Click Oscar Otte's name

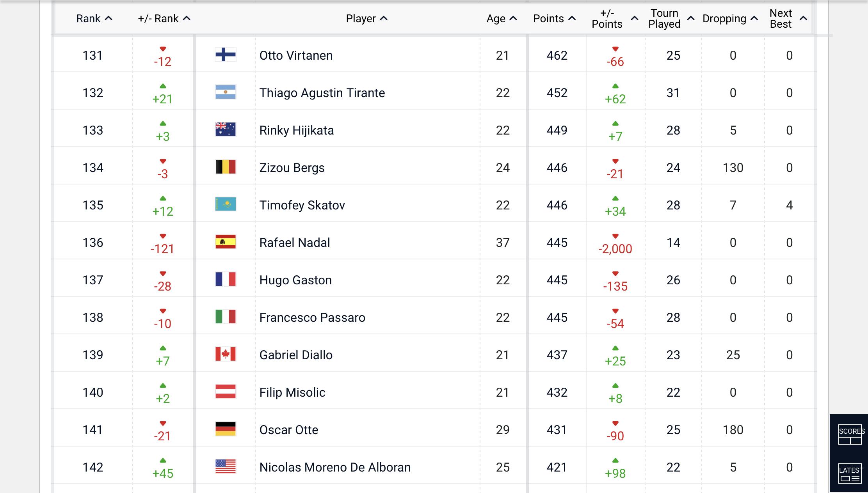[x=289, y=430]
